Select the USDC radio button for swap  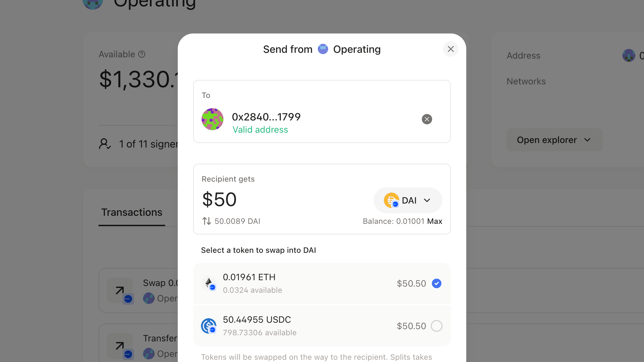click(x=437, y=326)
